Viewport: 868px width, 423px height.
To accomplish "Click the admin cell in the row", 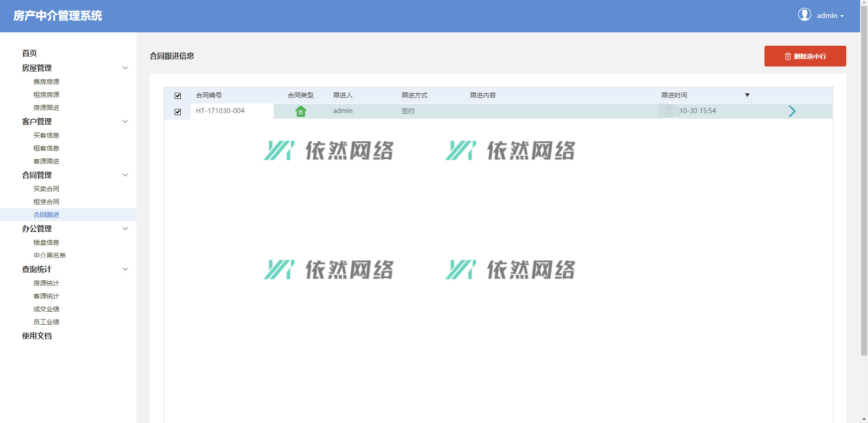I will click(343, 111).
